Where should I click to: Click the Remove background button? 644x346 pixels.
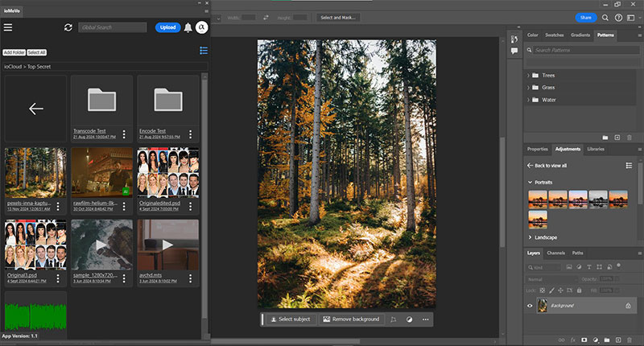tap(351, 319)
